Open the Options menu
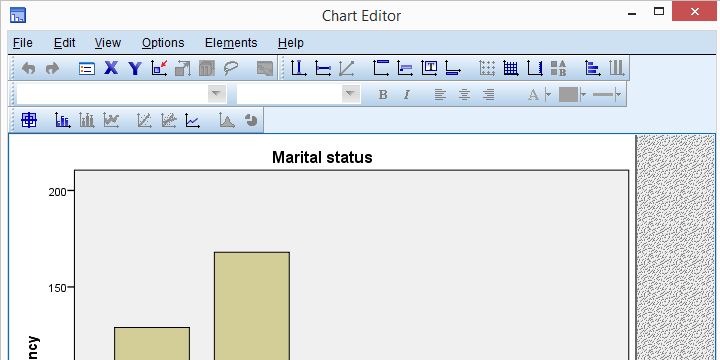The width and height of the screenshot is (720, 360). pos(163,43)
